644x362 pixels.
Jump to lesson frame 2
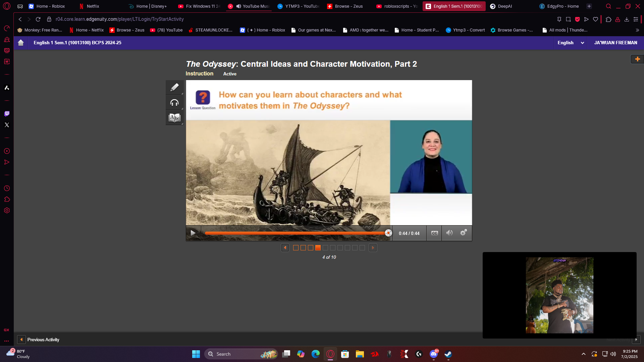pos(303,248)
